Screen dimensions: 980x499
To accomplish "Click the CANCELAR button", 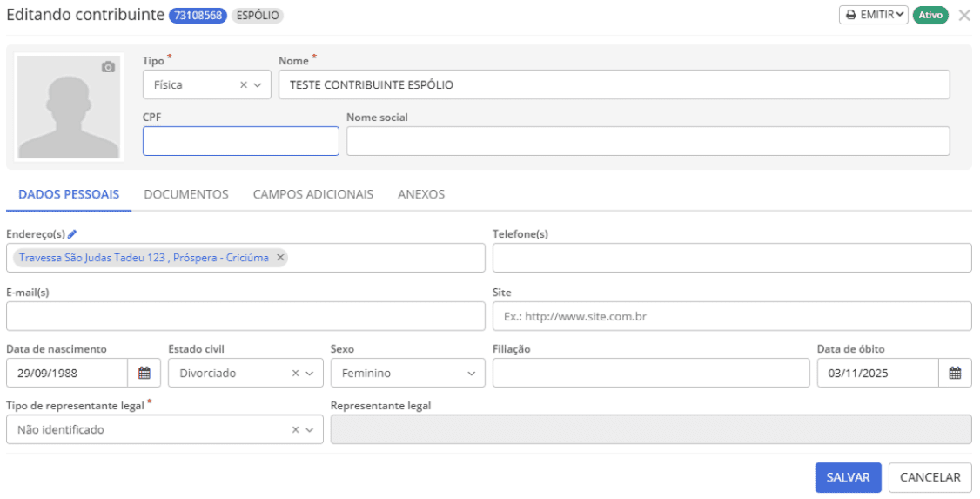I will coord(930,477).
